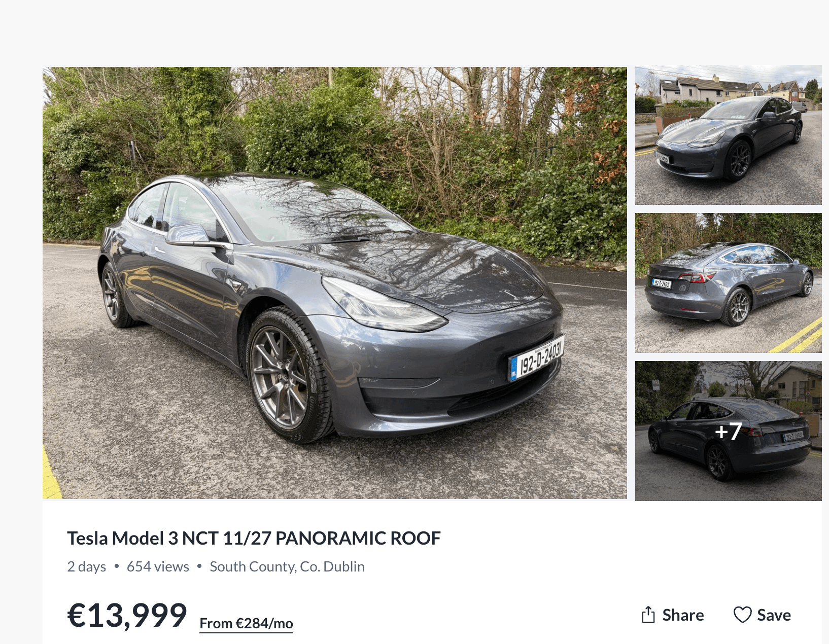Click the '2 days' listing age text

click(87, 566)
